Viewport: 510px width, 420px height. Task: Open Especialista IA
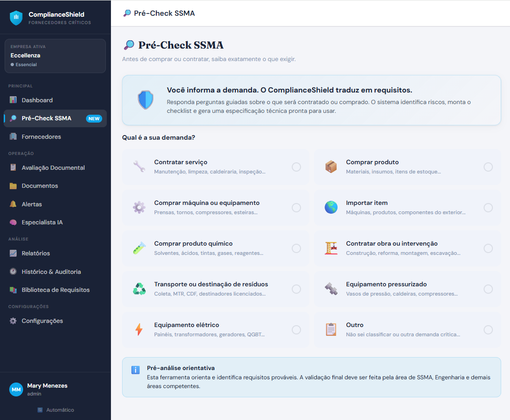(55, 222)
